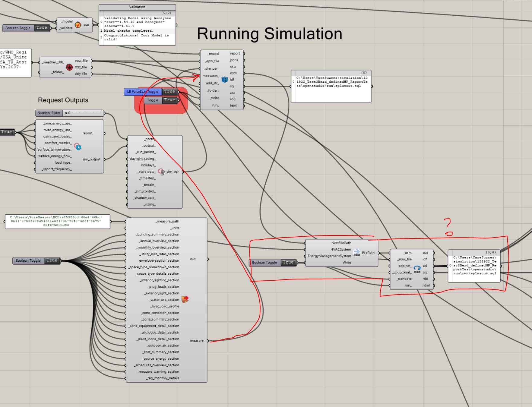Click the simulation parameter component icon
This screenshot has width=532, height=407.
pos(161,172)
